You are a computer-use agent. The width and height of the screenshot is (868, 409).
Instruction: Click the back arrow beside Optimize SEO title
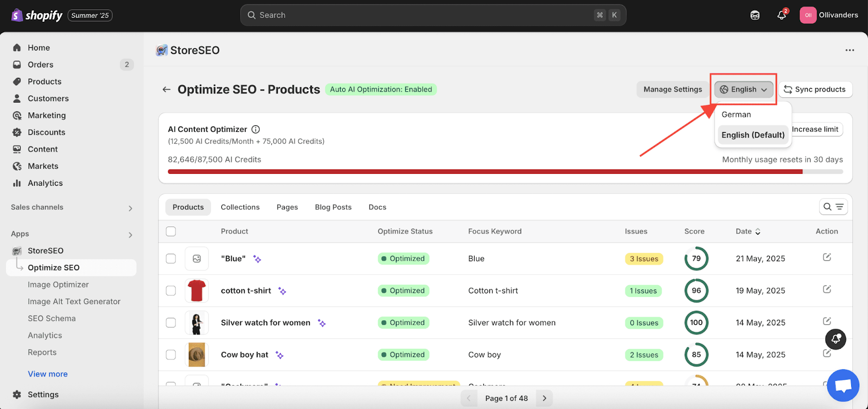coord(167,89)
